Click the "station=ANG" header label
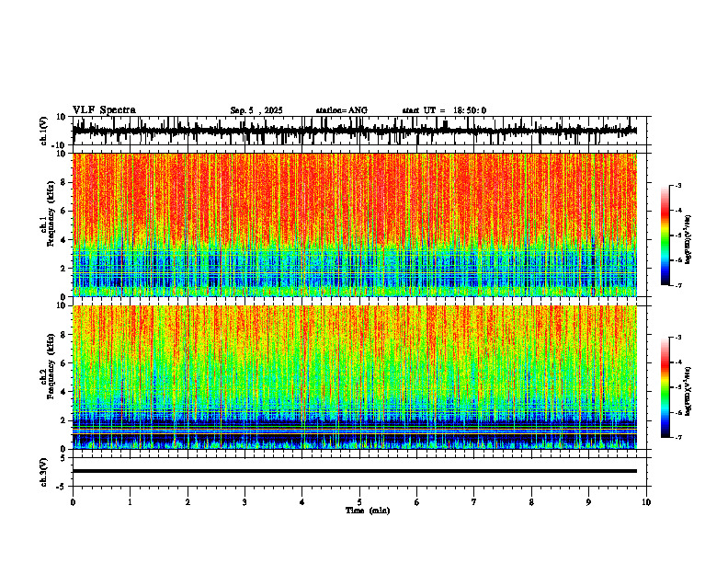728x563 pixels. click(x=342, y=110)
